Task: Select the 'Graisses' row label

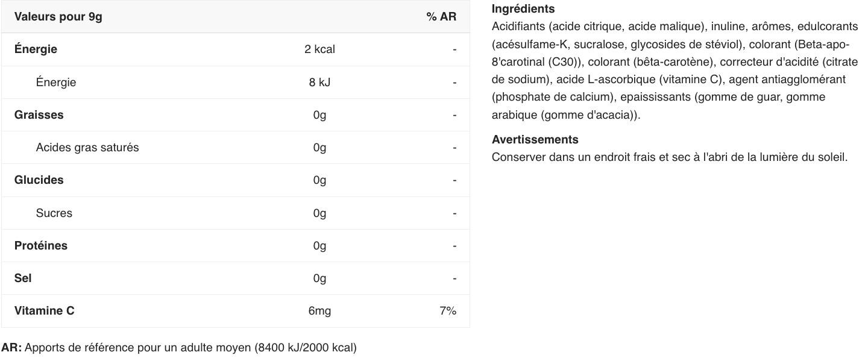Action: coord(39,115)
